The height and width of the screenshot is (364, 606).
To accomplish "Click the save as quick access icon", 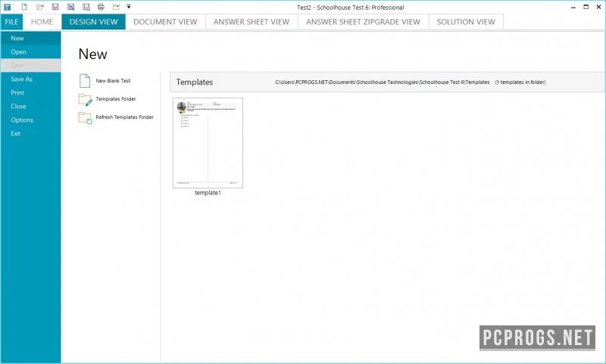I will [70, 7].
